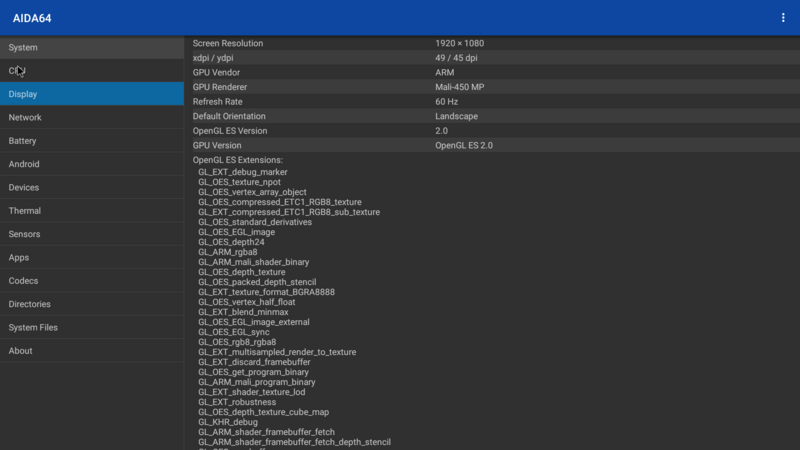
Task: Select GL_EXT_texture_format_BGRA8888 entry
Action: pos(266,292)
